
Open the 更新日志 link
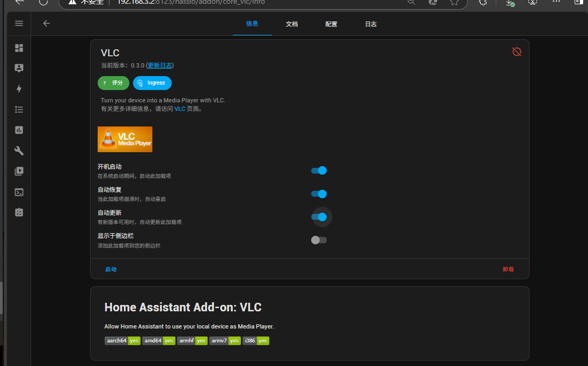(160, 65)
